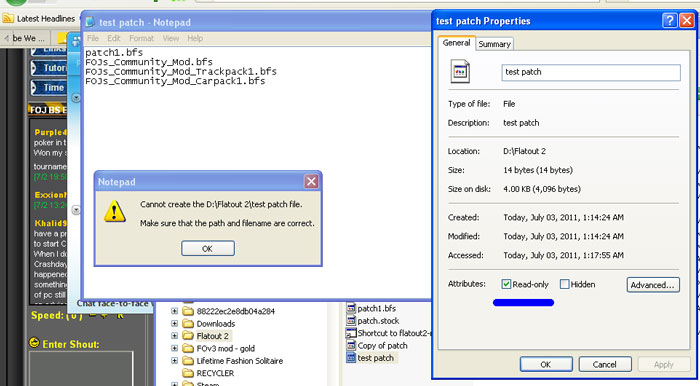The width and height of the screenshot is (700, 386).
Task: Select the Copy of patch file icon
Action: pyautogui.click(x=351, y=345)
